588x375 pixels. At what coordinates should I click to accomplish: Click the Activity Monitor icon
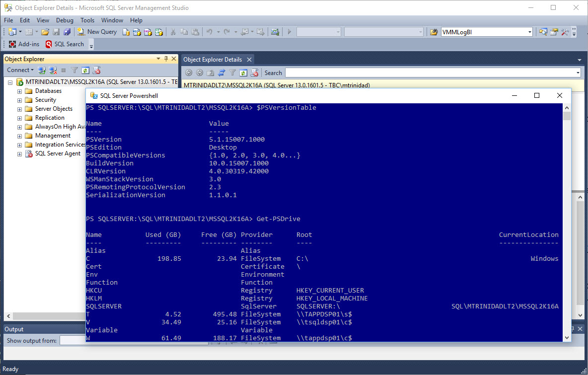[x=275, y=32]
